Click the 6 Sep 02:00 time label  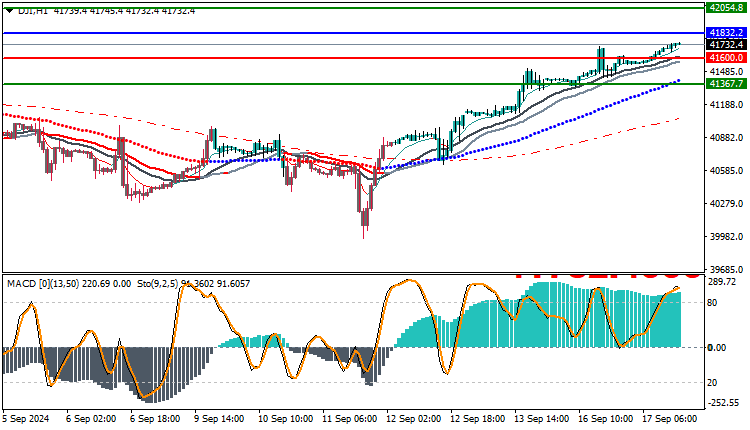click(x=91, y=419)
